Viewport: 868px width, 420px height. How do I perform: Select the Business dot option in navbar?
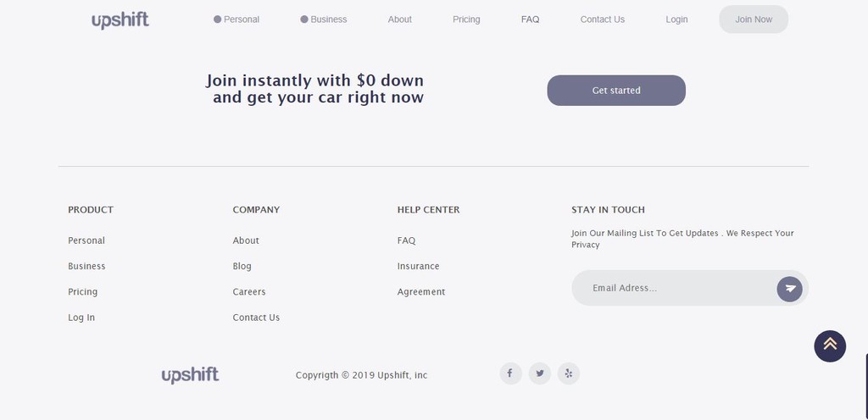coord(324,19)
